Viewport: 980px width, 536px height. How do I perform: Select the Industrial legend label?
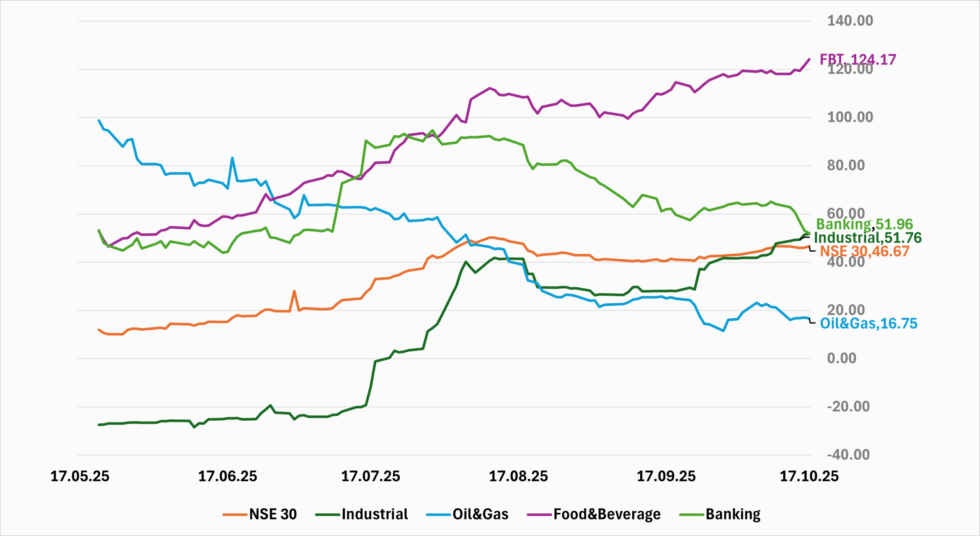[x=375, y=514]
